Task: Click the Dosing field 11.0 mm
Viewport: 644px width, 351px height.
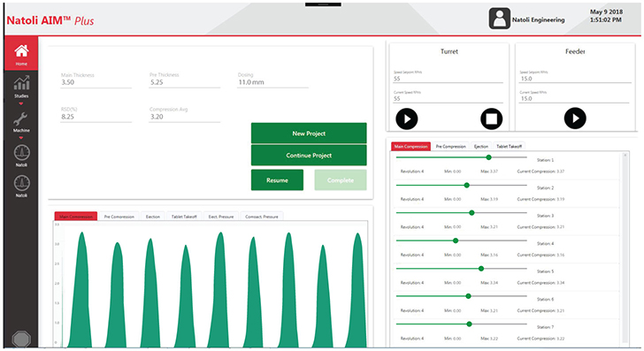Action: pyautogui.click(x=272, y=82)
